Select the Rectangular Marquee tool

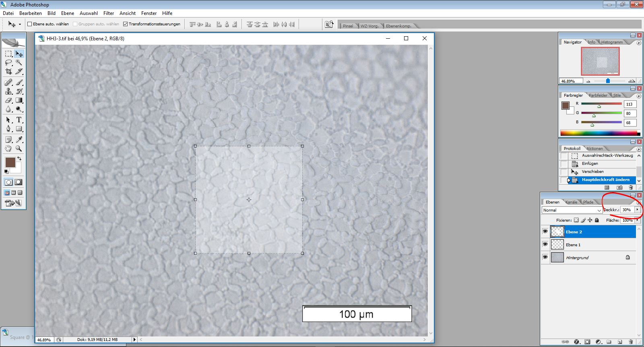[8, 54]
